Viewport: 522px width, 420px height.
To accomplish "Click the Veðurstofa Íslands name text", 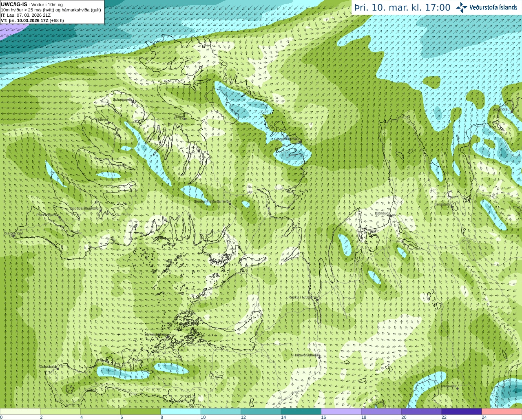I will click(494, 7).
